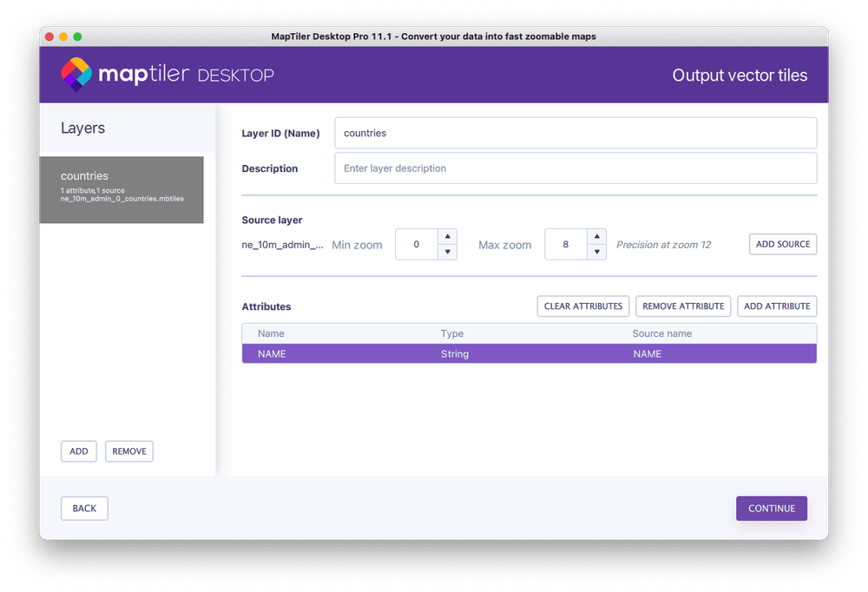Image resolution: width=868 pixels, height=592 pixels.
Task: Click CLEAR ATTRIBUTES to remove all attributes
Action: point(582,306)
